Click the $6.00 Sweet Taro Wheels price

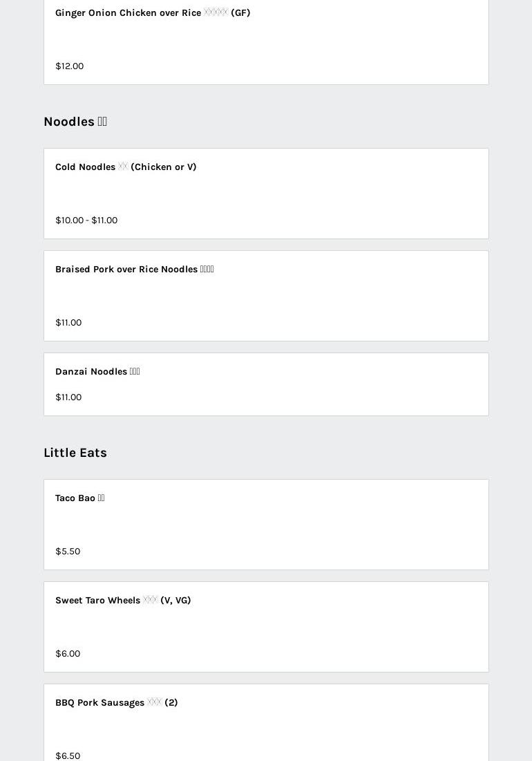click(x=68, y=653)
